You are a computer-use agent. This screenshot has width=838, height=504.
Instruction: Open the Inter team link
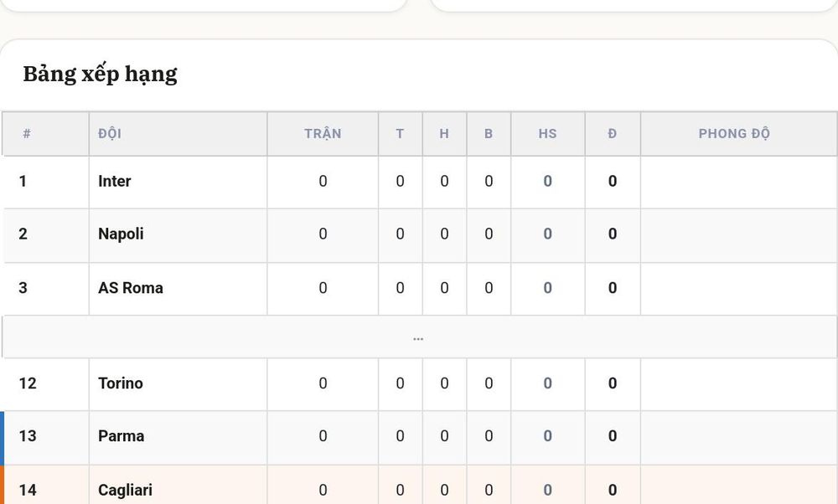(114, 181)
